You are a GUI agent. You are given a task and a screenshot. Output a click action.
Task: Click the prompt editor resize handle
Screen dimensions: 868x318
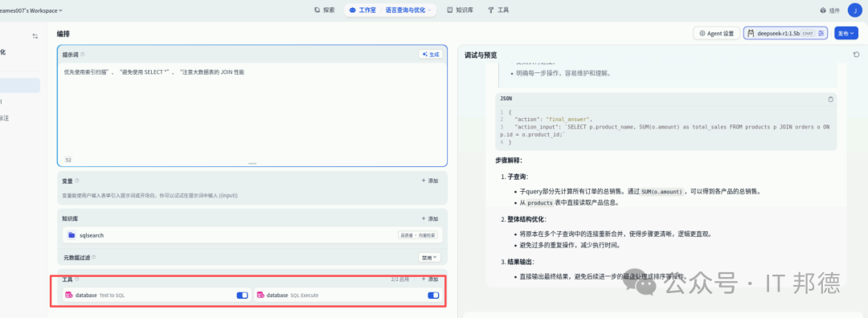point(252,164)
